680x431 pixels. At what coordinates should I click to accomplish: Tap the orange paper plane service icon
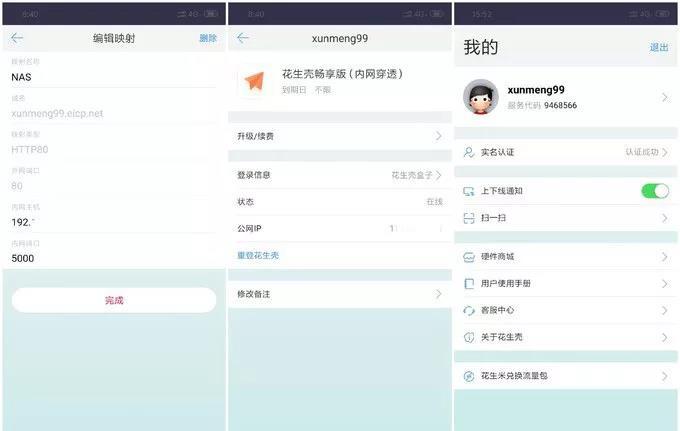(x=254, y=81)
